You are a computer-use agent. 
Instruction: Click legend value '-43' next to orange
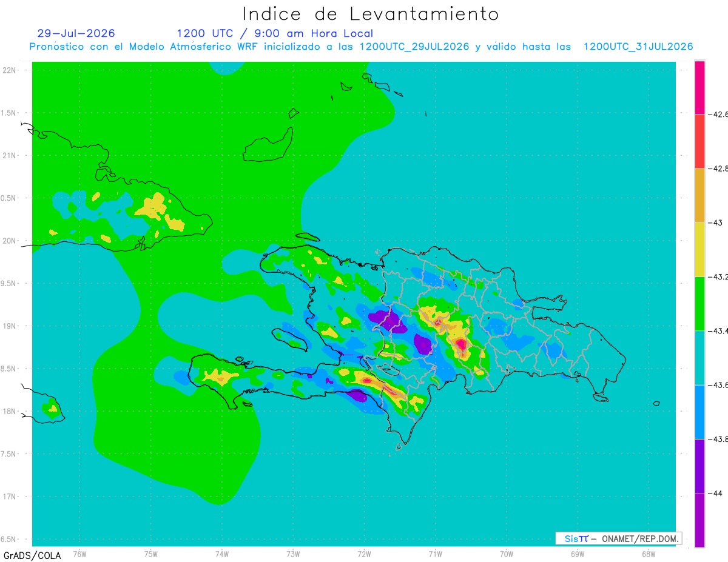(x=715, y=222)
